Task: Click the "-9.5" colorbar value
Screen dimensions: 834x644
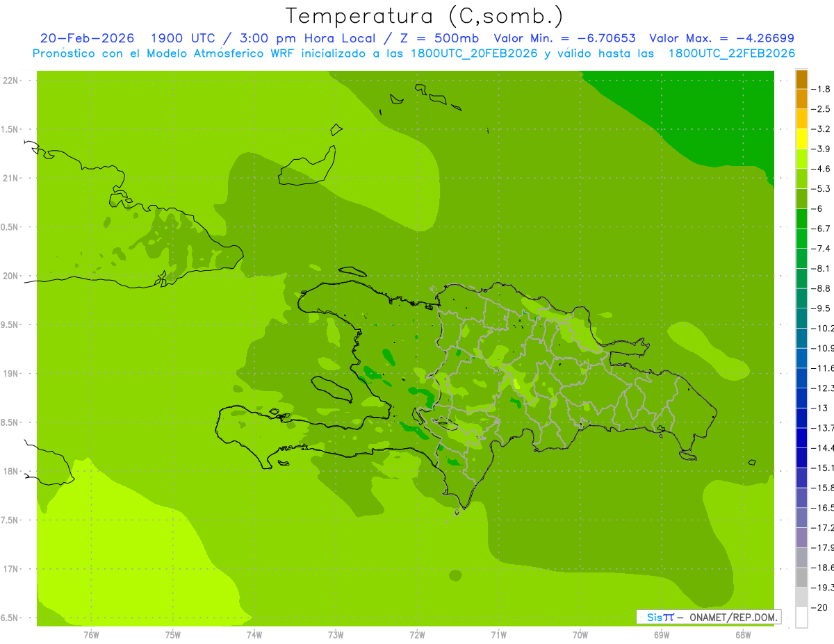Action: 821,308
